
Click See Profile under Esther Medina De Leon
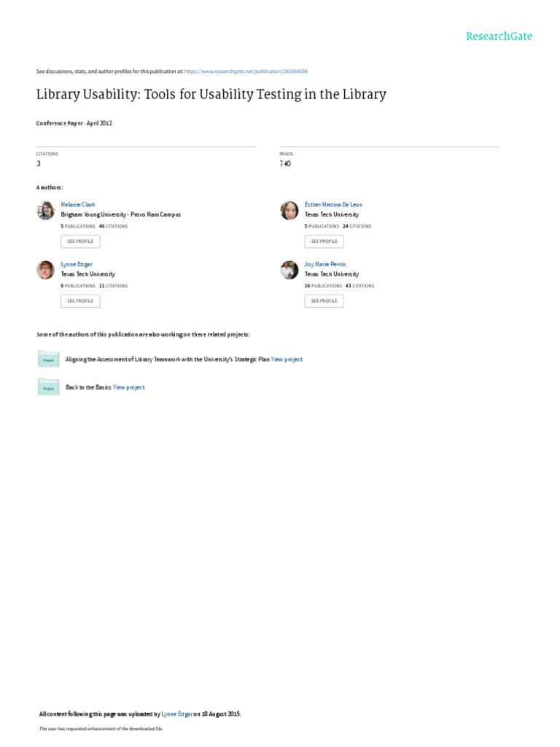[x=324, y=241]
